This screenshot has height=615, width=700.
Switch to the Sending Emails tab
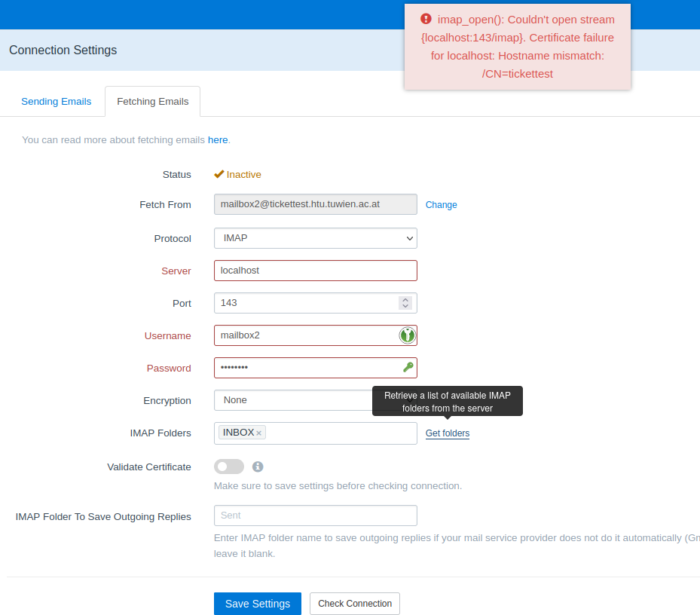[x=57, y=102]
